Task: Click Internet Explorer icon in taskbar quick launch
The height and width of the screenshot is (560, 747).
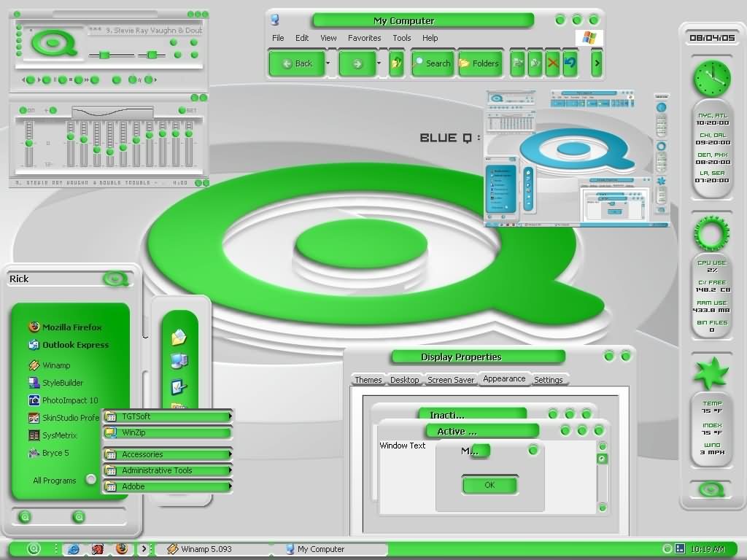Action: (74, 549)
